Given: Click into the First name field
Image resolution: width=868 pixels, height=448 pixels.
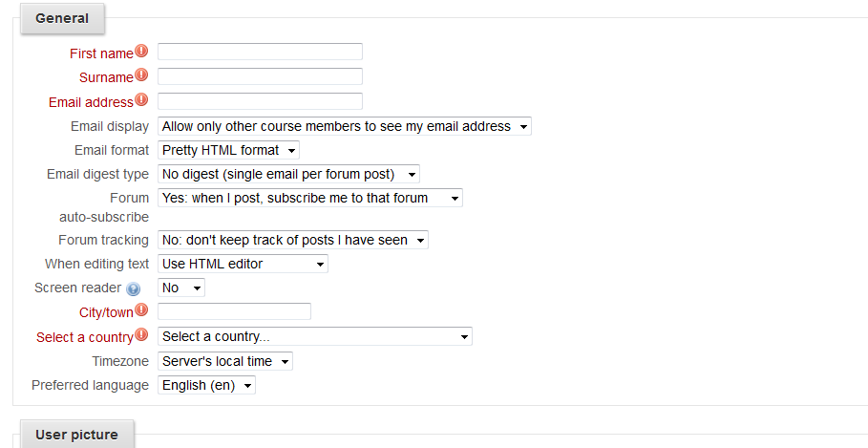Looking at the screenshot, I should point(260,52).
